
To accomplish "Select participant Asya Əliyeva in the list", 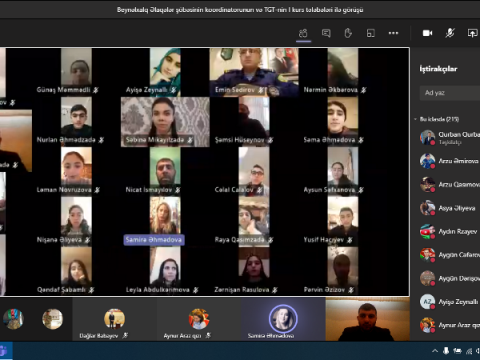I will click(x=449, y=208).
